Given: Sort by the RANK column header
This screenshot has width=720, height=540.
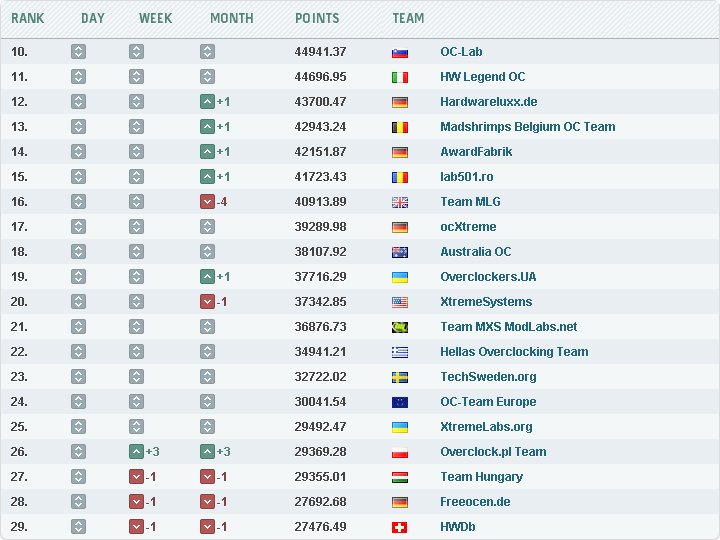Looking at the screenshot, I should pyautogui.click(x=28, y=18).
